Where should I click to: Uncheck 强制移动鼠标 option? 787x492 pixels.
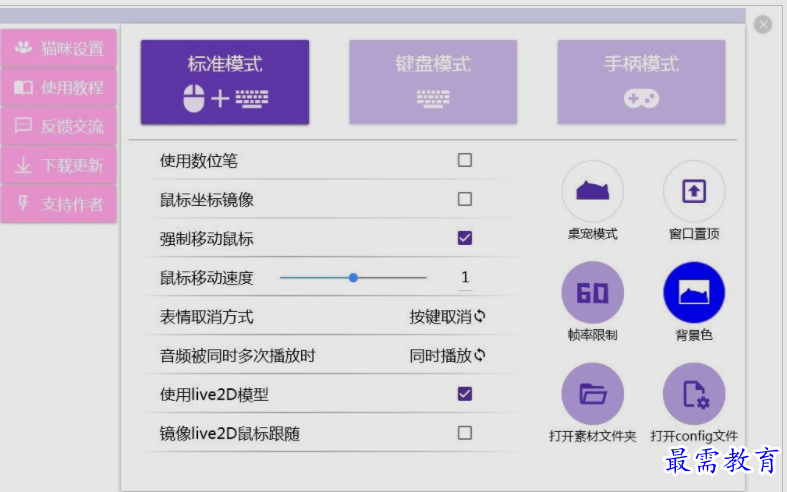(x=465, y=238)
